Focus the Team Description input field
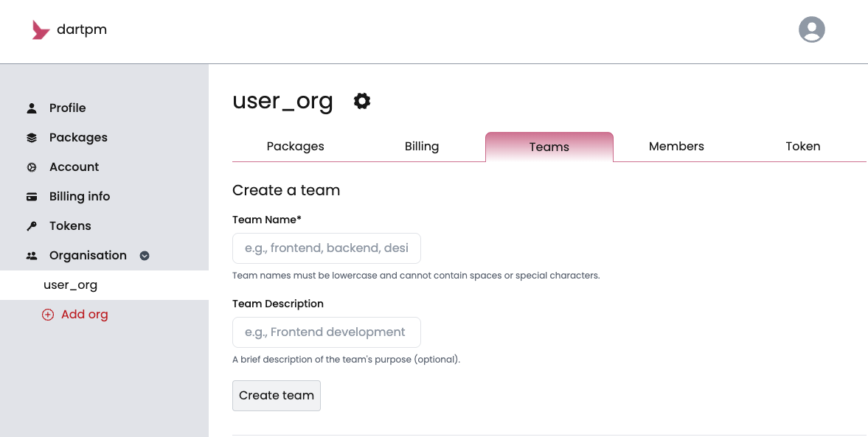 [x=326, y=332]
